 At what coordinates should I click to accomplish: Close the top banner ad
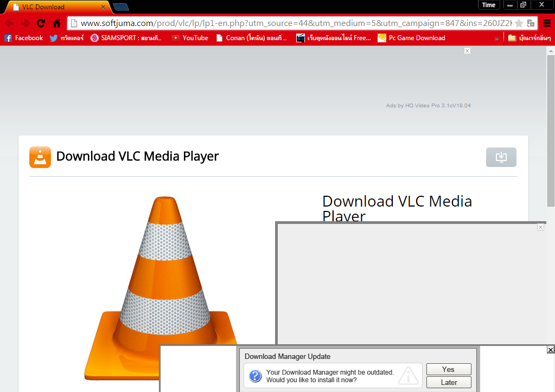click(x=467, y=51)
